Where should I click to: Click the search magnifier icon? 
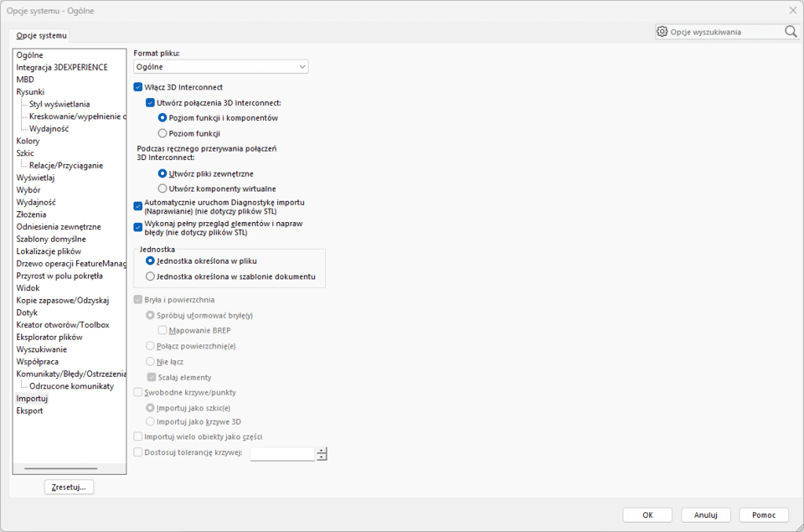[x=790, y=31]
